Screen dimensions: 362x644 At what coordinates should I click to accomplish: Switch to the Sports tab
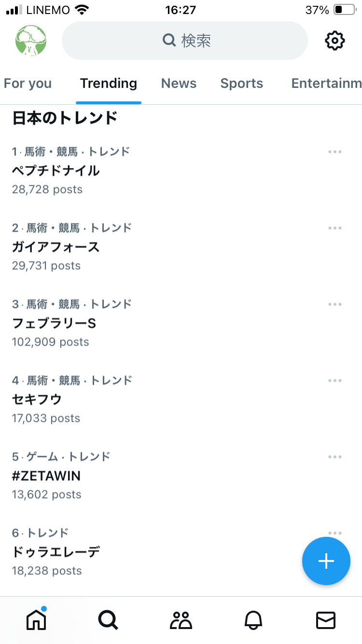pos(241,84)
